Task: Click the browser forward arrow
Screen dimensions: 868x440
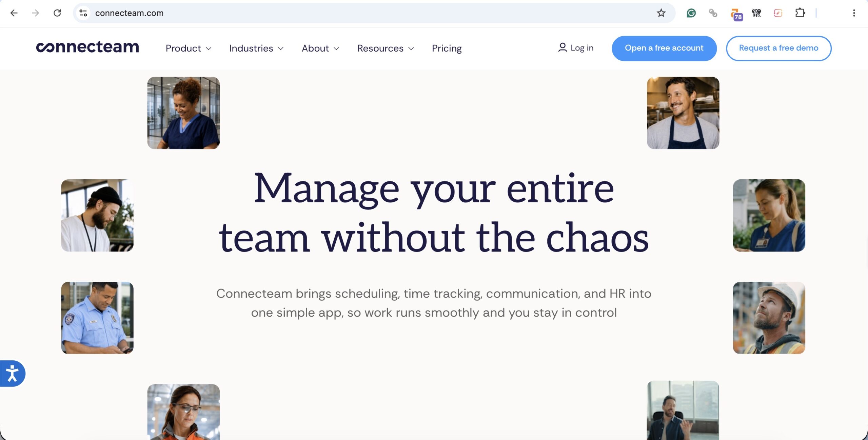Action: (35, 13)
